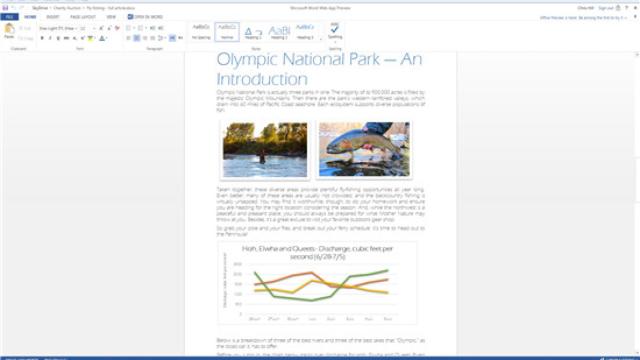Viewport: 640px width, 360px height.
Task: Apply the Normal style
Action: pos(227,32)
